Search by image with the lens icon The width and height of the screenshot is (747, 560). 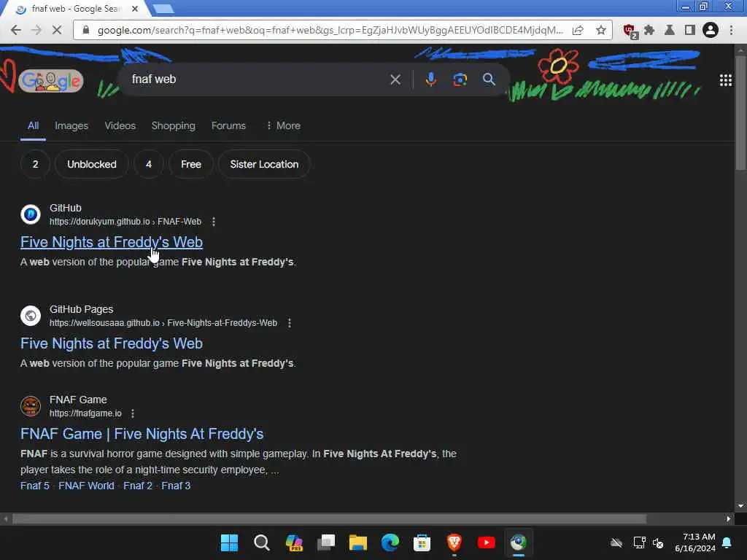tap(460, 79)
